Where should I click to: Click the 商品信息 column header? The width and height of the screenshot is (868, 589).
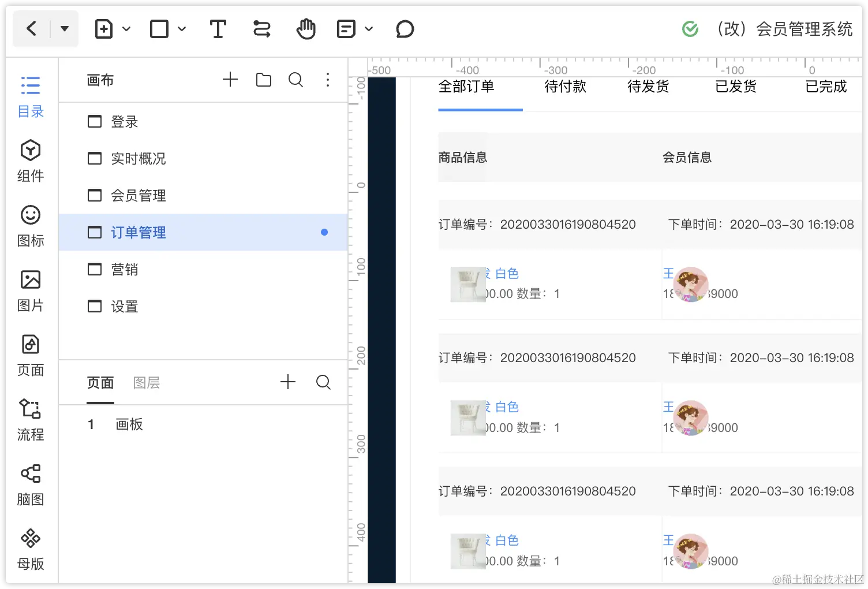pyautogui.click(x=463, y=157)
